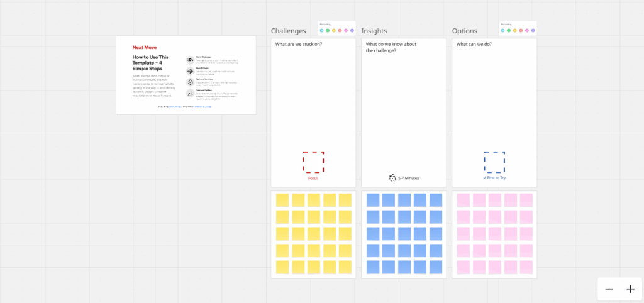Pick the green dot in Options dot voting

509,30
